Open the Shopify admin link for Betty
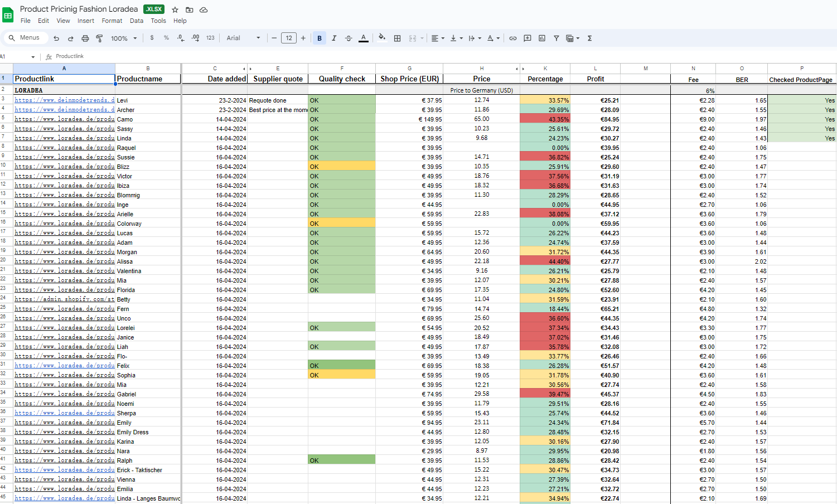Image resolution: width=837 pixels, height=504 pixels. [x=65, y=299]
